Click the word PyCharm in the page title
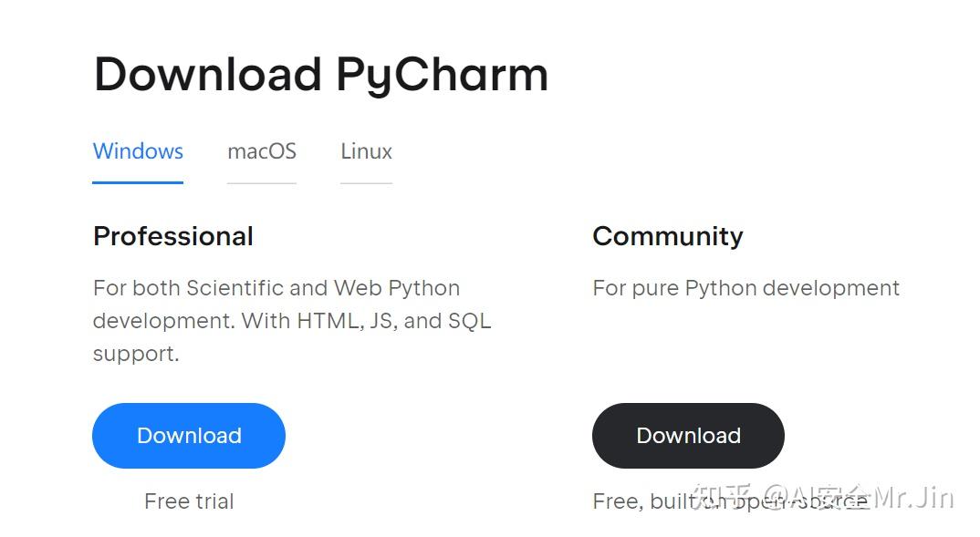980x537 pixels. tap(443, 75)
